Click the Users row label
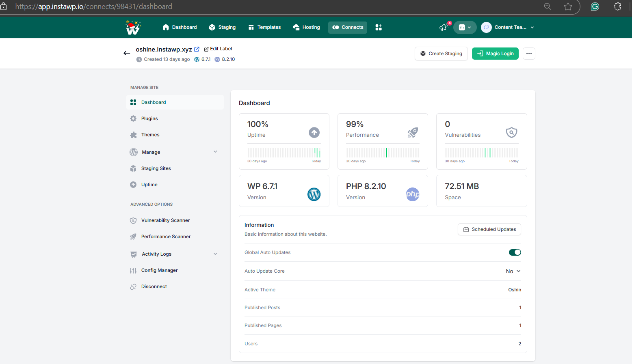Image resolution: width=632 pixels, height=364 pixels. 251,344
